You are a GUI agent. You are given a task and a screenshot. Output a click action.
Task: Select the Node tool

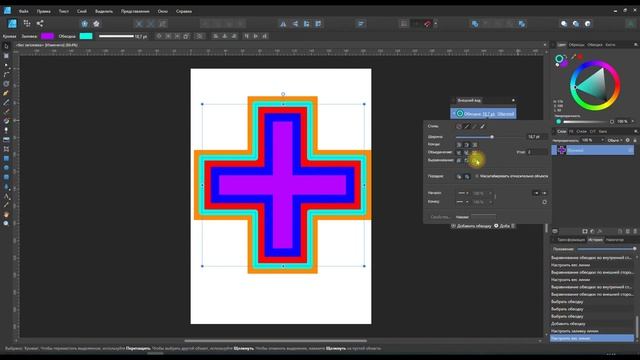tap(6, 65)
